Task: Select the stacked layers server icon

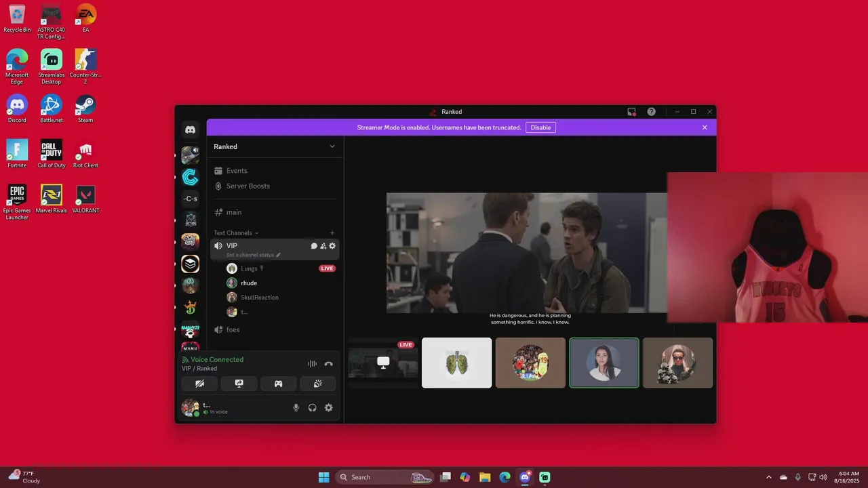Action: coord(191,264)
